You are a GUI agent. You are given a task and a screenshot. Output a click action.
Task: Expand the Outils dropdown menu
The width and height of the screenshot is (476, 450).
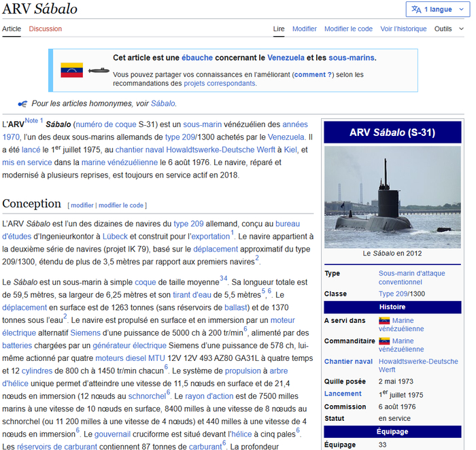[x=447, y=29]
